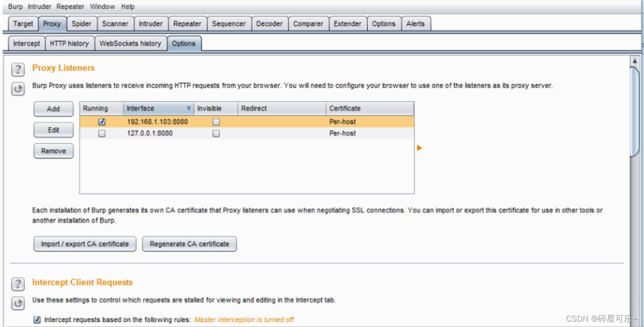
Task: Switch to the Repeater tab
Action: 187,24
